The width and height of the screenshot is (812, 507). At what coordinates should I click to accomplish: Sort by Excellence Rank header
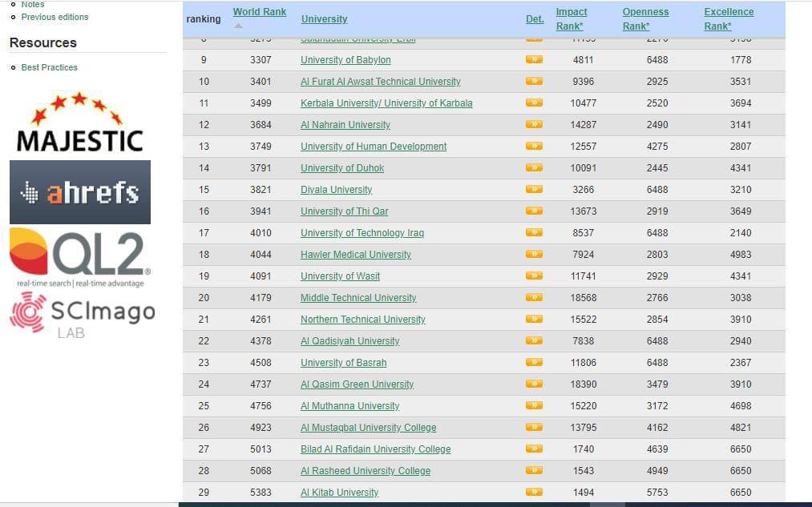click(x=729, y=18)
